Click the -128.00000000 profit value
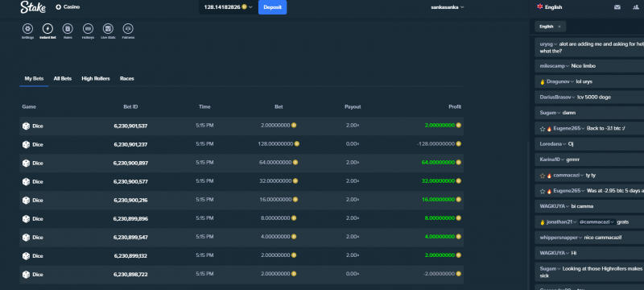644x290 pixels. tap(436, 144)
